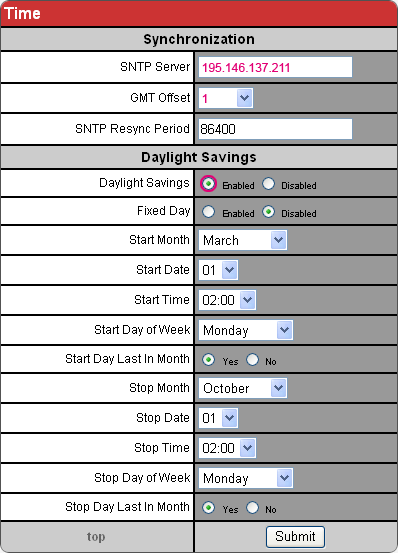
Task: Select Fixed Day Disabled radio button
Action: click(268, 212)
